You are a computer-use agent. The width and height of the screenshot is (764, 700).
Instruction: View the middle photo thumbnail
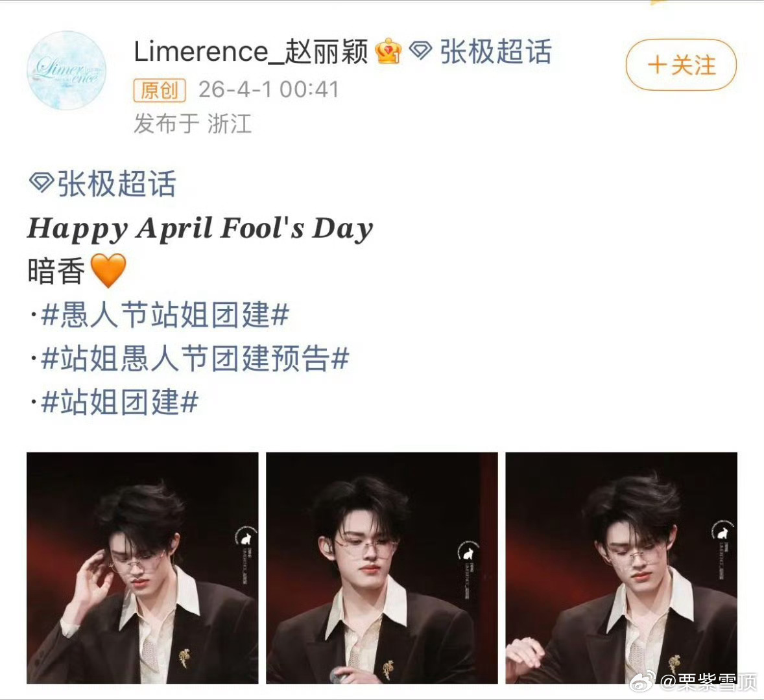(382, 568)
